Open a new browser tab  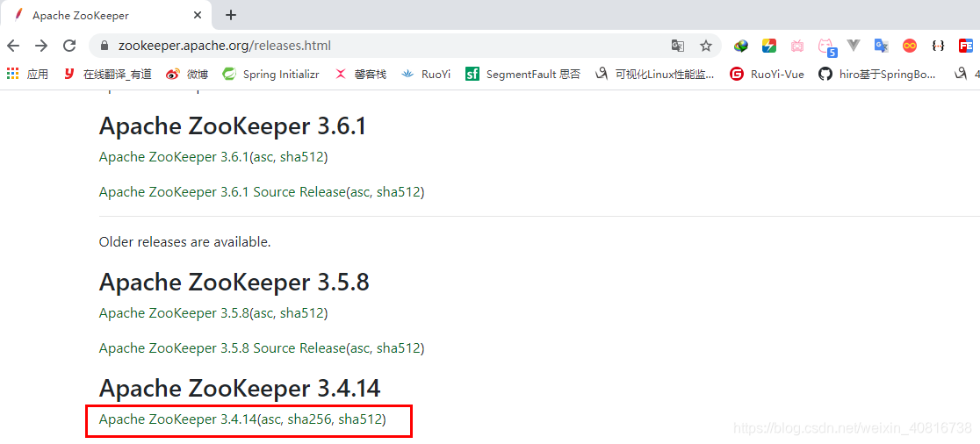pyautogui.click(x=231, y=15)
